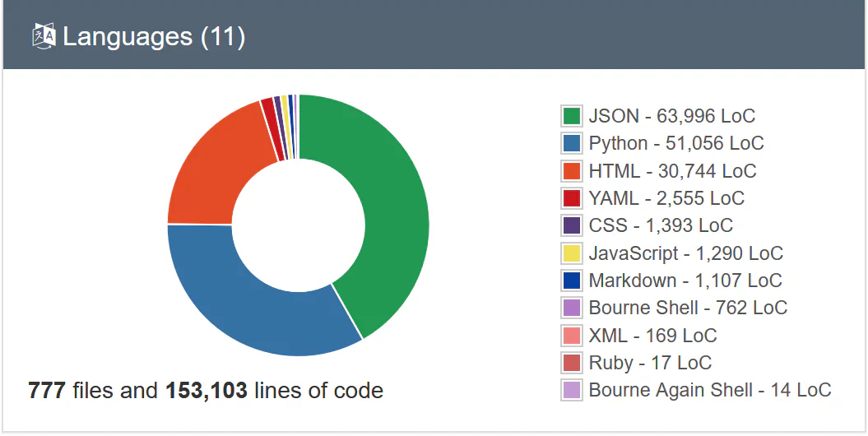Viewport: 868px width, 436px height.
Task: Click the orange HTML legend color box
Action: [572, 171]
